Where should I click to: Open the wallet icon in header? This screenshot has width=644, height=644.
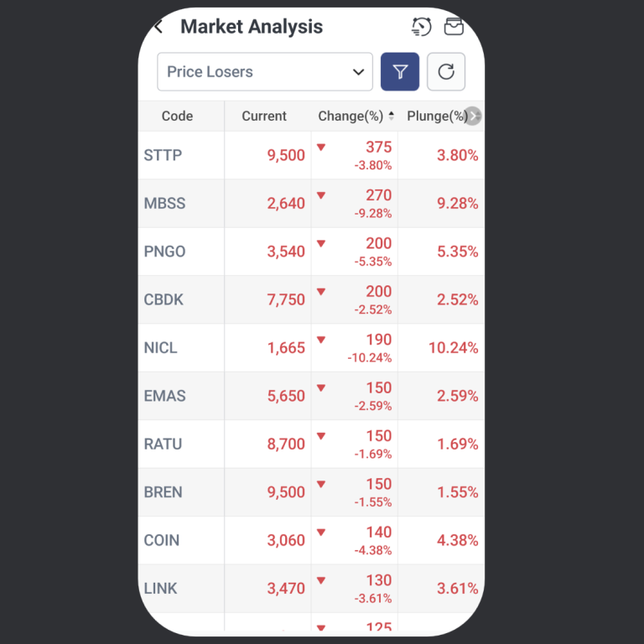pyautogui.click(x=454, y=27)
